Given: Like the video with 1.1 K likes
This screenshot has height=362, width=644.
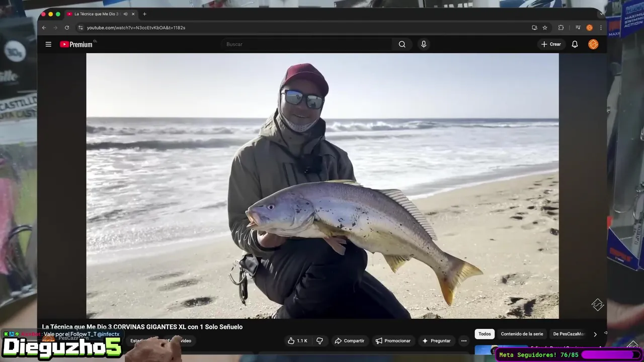Looking at the screenshot, I should pos(297,341).
